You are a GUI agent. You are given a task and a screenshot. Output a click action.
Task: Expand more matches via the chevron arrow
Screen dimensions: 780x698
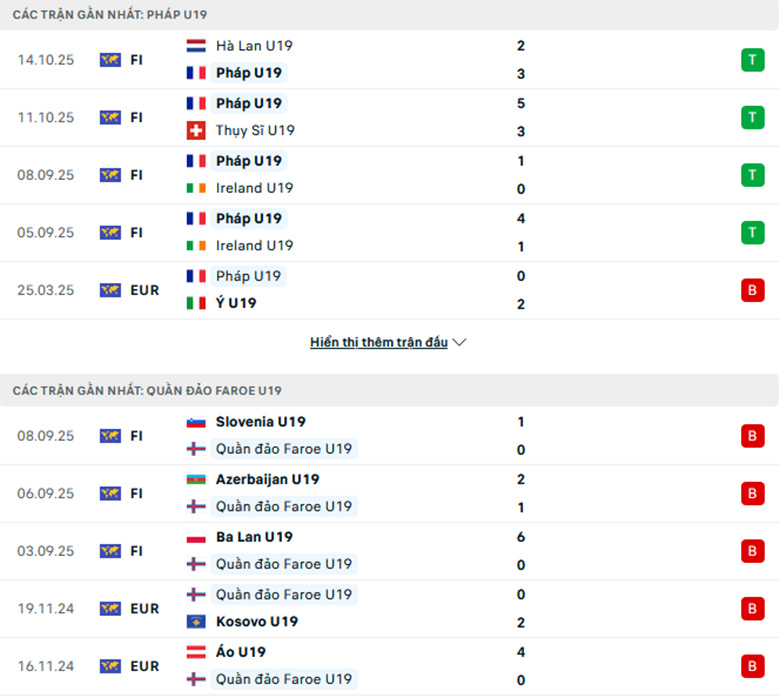[x=460, y=342]
